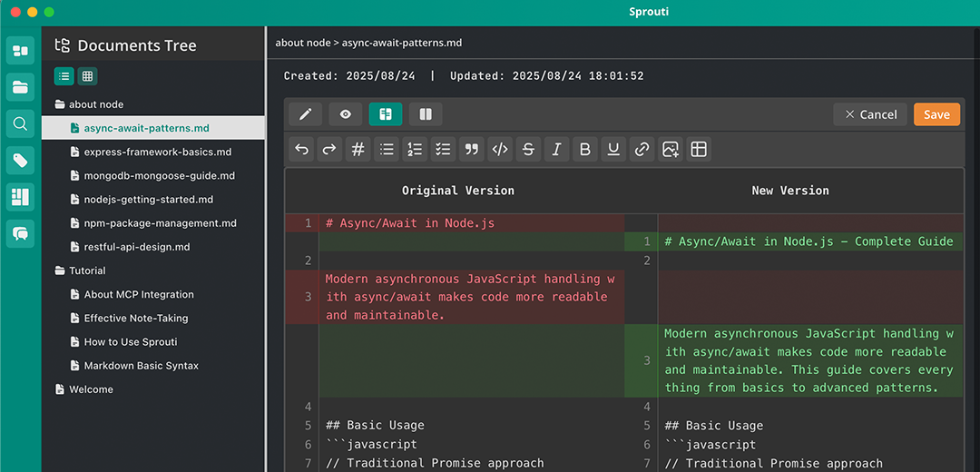Open the chat panel in the sidebar
980x472 pixels.
click(20, 233)
